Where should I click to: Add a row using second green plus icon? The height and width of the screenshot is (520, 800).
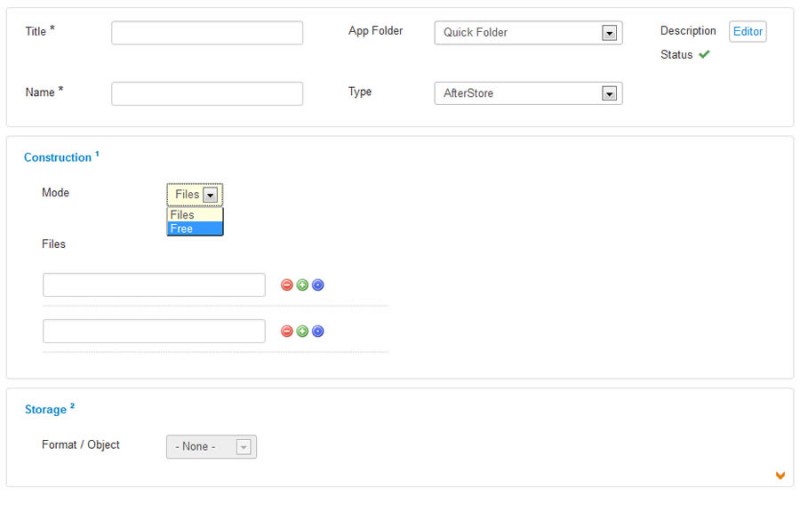click(x=302, y=331)
